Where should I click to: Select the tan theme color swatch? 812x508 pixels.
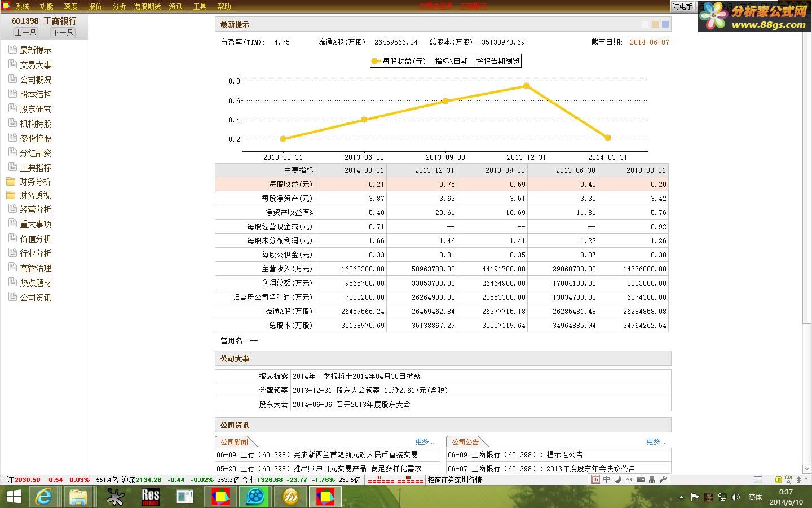(655, 24)
